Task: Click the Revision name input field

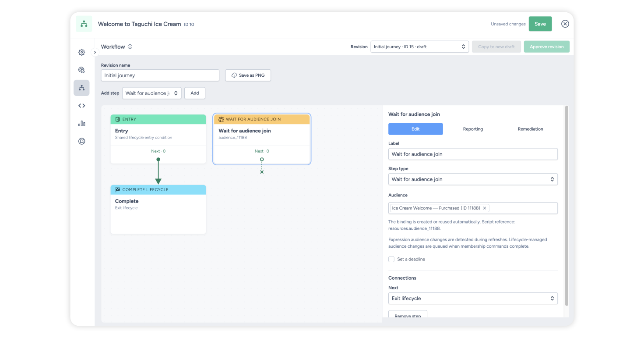Action: (x=160, y=75)
